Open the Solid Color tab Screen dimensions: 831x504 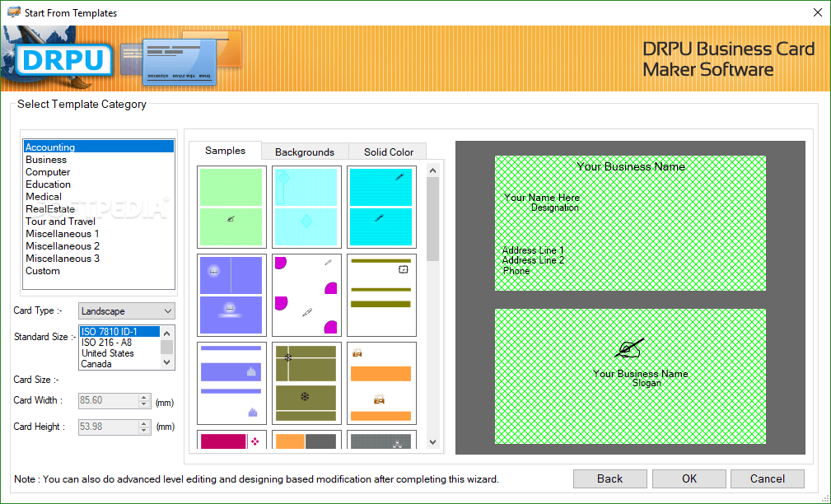point(387,152)
